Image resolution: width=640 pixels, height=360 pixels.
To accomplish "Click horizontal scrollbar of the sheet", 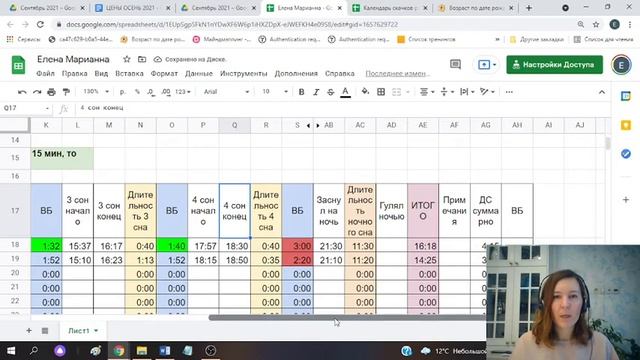I will [347, 318].
